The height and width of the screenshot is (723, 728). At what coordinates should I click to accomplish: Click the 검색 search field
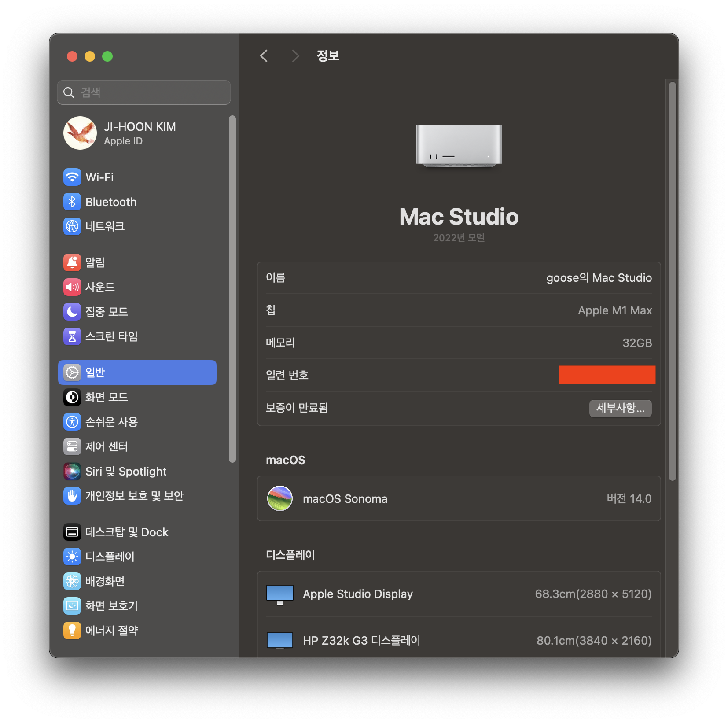(144, 92)
